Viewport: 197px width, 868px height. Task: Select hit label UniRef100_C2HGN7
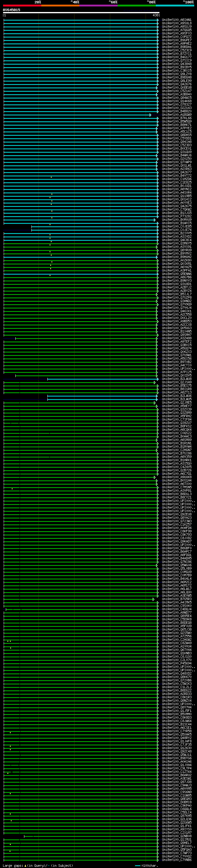point(177,450)
